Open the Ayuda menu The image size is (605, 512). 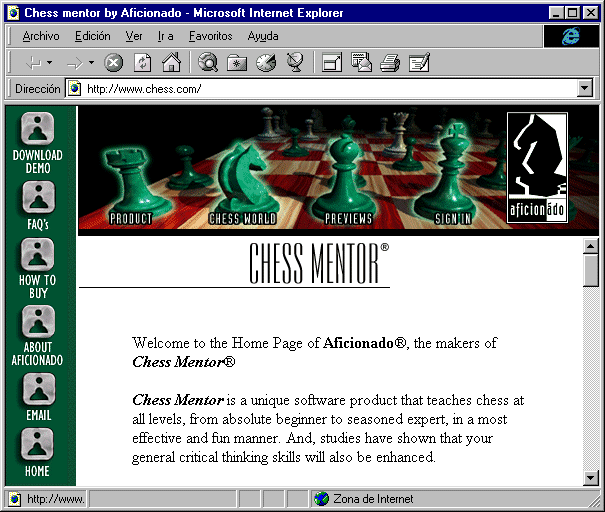pyautogui.click(x=263, y=36)
